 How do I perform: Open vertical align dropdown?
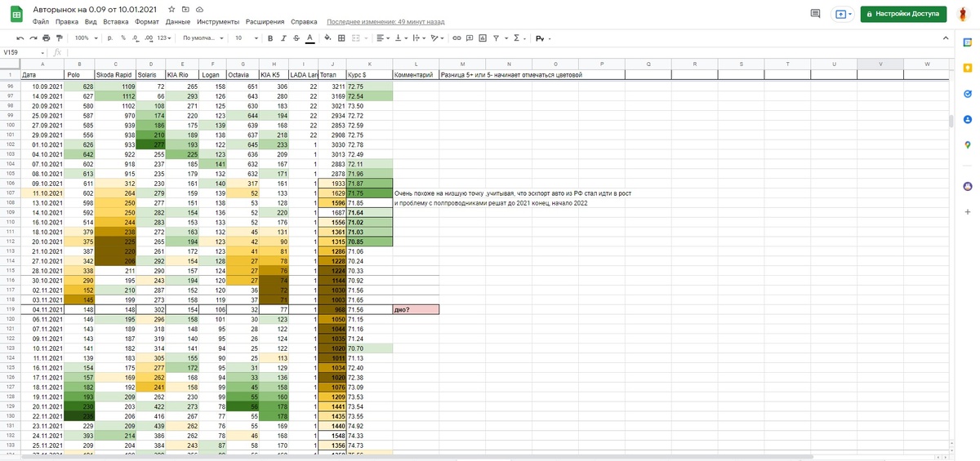(400, 38)
